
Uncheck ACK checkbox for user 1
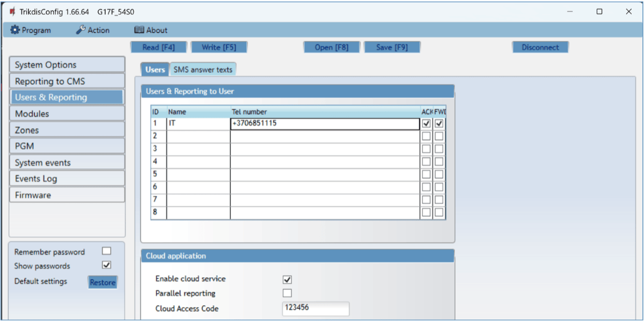point(427,123)
